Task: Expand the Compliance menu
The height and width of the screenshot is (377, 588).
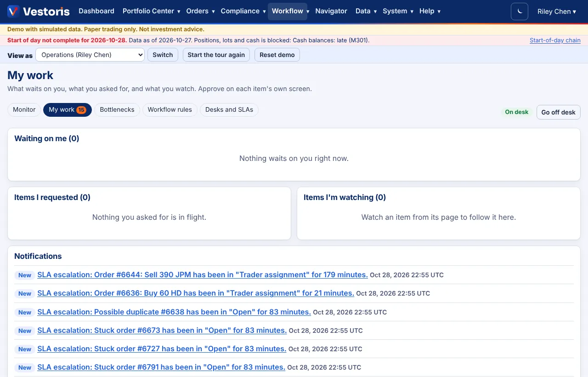Action: click(243, 11)
